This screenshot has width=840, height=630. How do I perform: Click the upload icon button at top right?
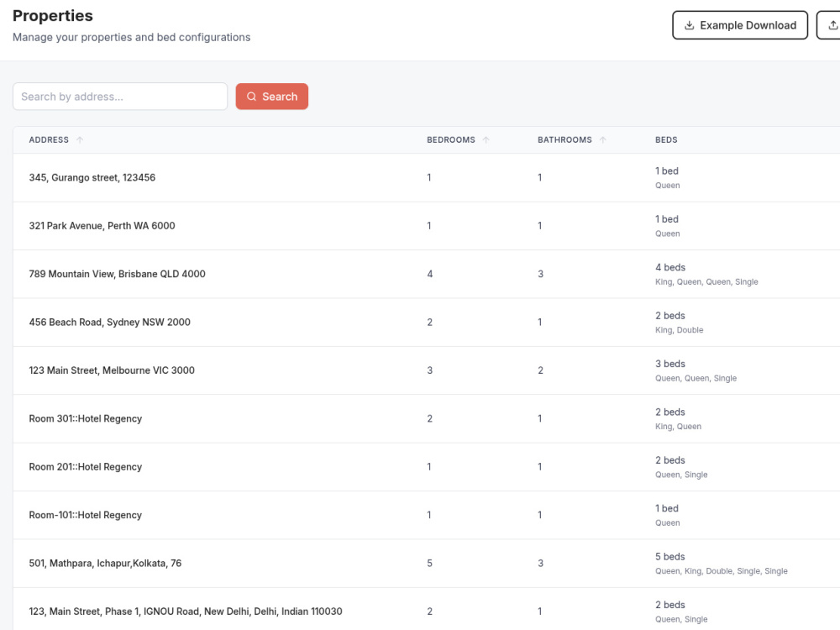click(x=831, y=25)
